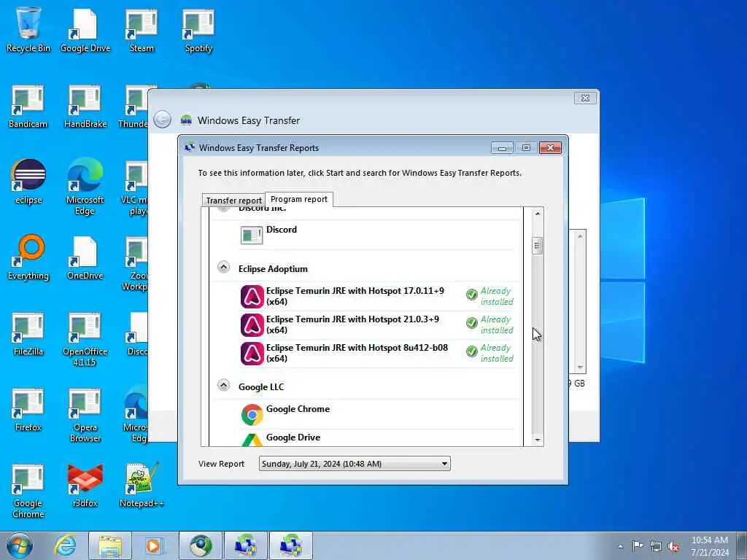This screenshot has width=747, height=560.
Task: Click Already installed status for Temurin 17.0.11+9
Action: [490, 296]
